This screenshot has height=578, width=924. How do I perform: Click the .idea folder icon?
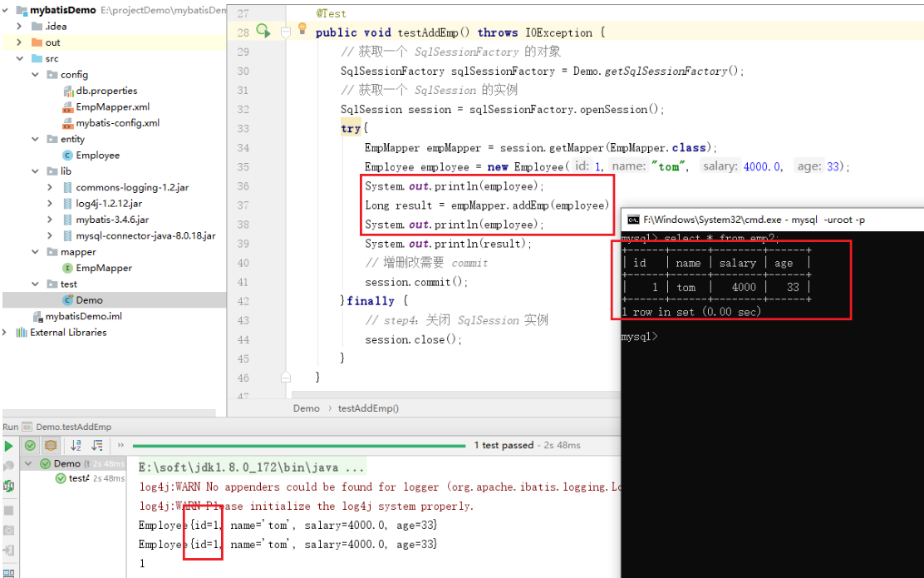(37, 26)
